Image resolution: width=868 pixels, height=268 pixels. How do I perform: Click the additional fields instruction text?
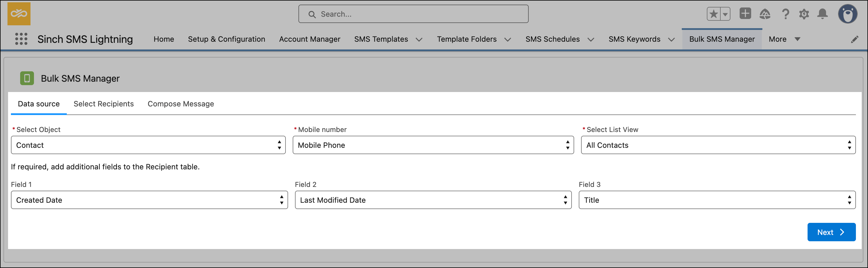[105, 167]
